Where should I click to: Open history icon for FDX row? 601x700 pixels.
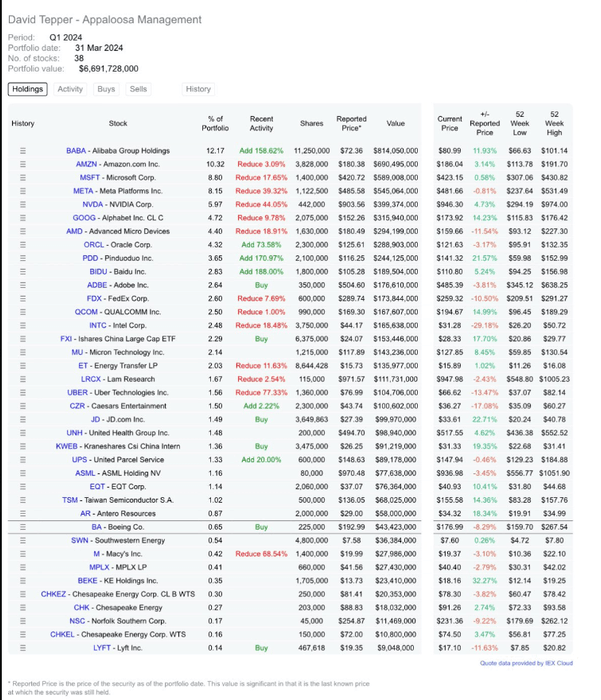(x=23, y=298)
